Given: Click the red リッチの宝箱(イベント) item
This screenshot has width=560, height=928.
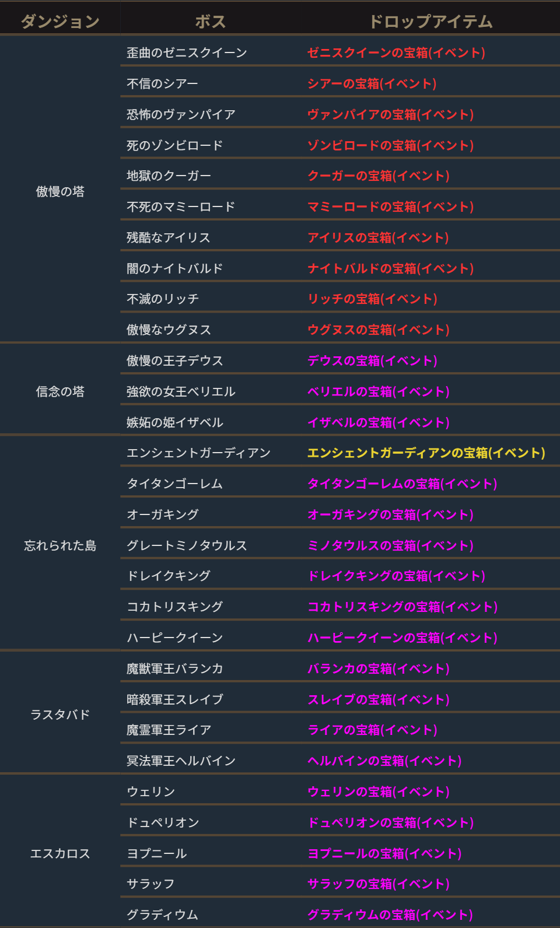Looking at the screenshot, I should (372, 299).
